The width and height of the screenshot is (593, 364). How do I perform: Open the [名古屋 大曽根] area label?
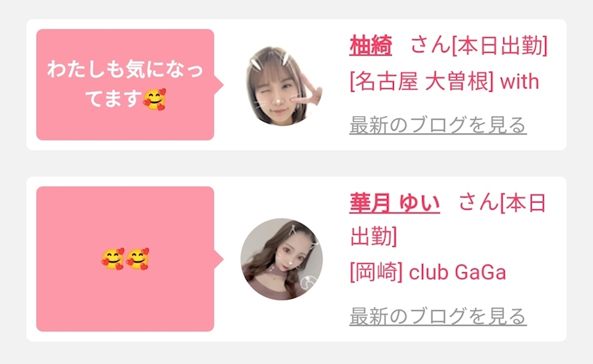(x=421, y=82)
